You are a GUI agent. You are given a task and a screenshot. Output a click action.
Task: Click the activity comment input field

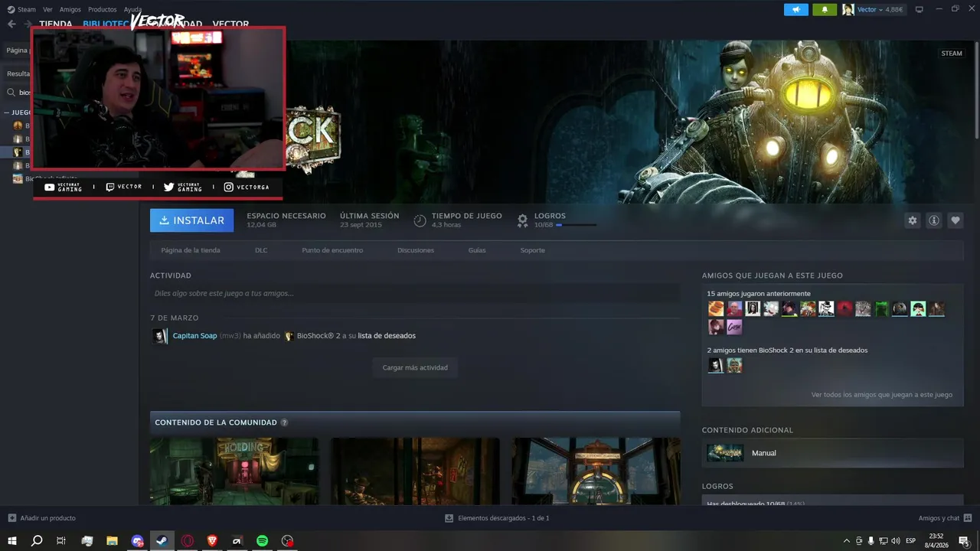click(x=415, y=293)
